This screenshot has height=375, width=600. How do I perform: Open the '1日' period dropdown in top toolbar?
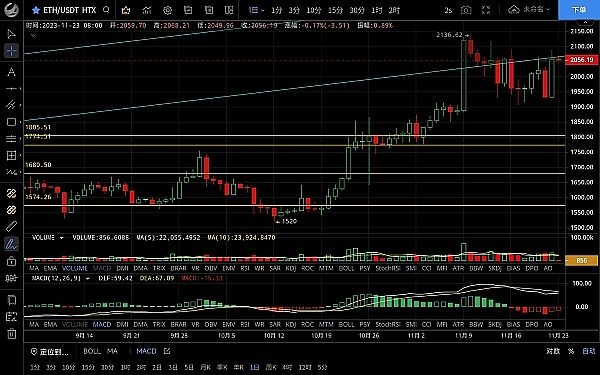(x=256, y=10)
